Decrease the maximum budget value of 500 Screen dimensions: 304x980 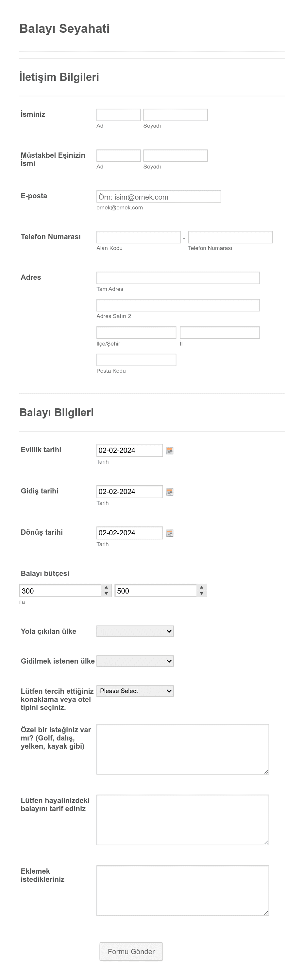point(202,594)
